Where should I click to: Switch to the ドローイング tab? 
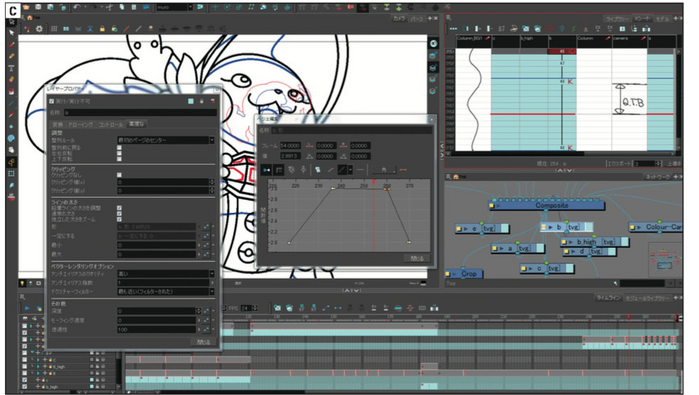point(81,124)
